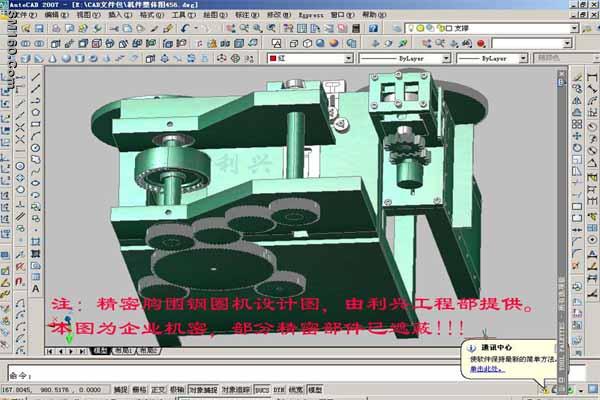Select the Hatch tool in draw toolbar

click(x=36, y=242)
